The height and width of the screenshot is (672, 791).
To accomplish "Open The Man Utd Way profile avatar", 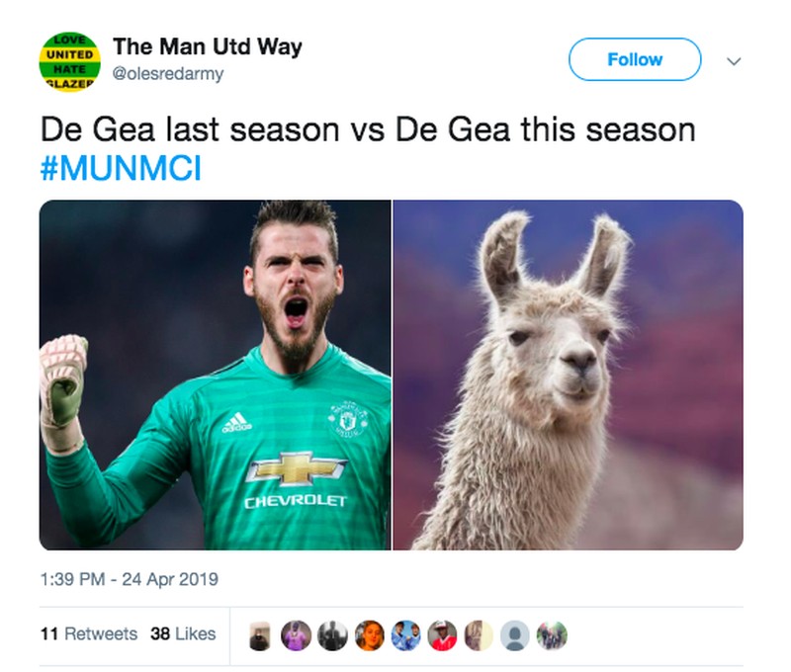I will click(x=69, y=62).
